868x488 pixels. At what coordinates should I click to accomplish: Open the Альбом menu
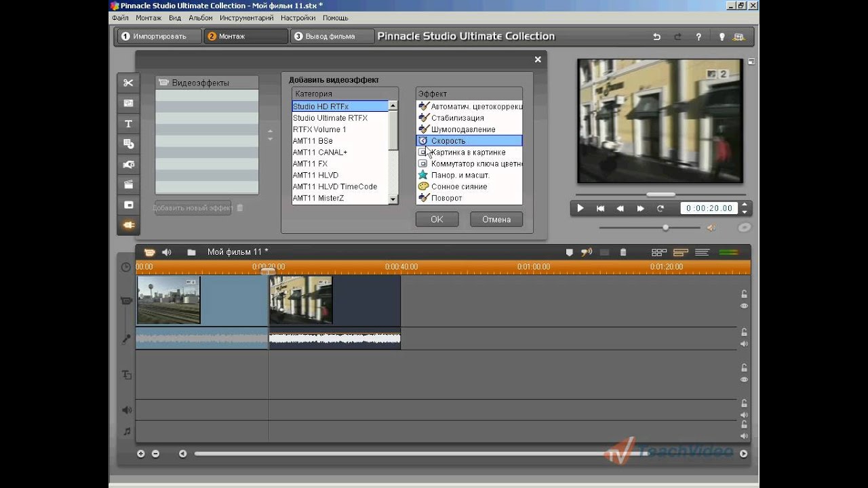tap(201, 18)
